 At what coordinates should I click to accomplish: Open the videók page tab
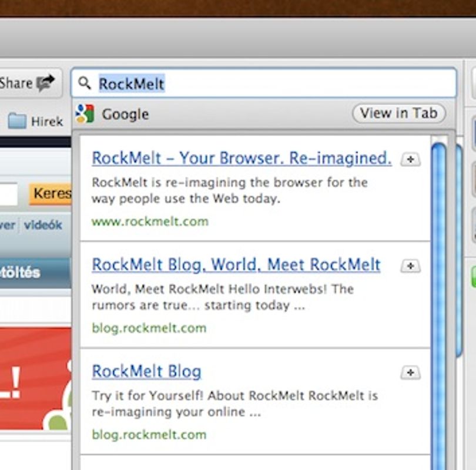click(x=43, y=225)
